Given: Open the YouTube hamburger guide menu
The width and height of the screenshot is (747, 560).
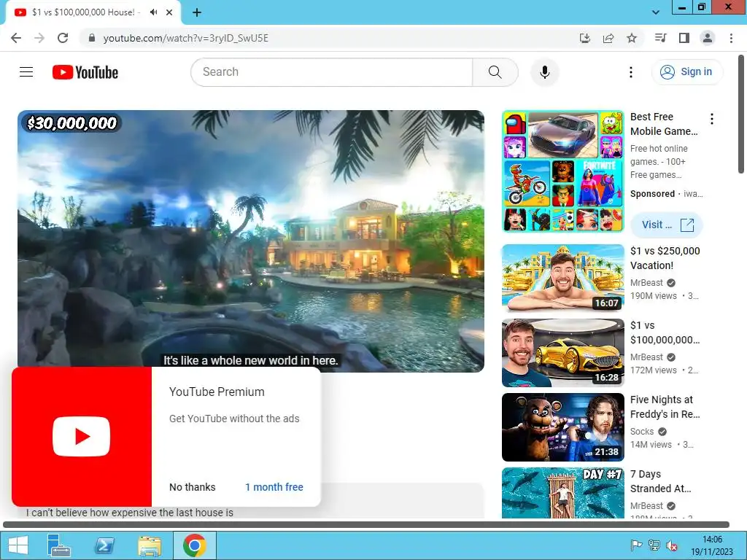Looking at the screenshot, I should [x=26, y=72].
